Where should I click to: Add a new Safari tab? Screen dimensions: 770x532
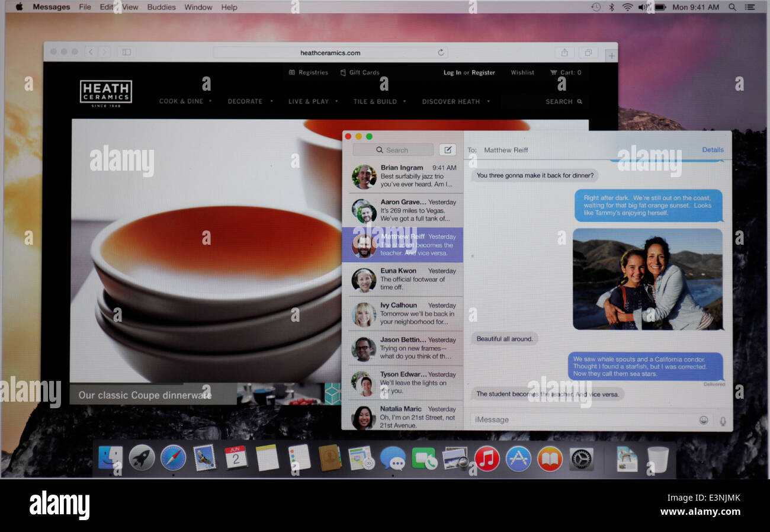point(611,56)
